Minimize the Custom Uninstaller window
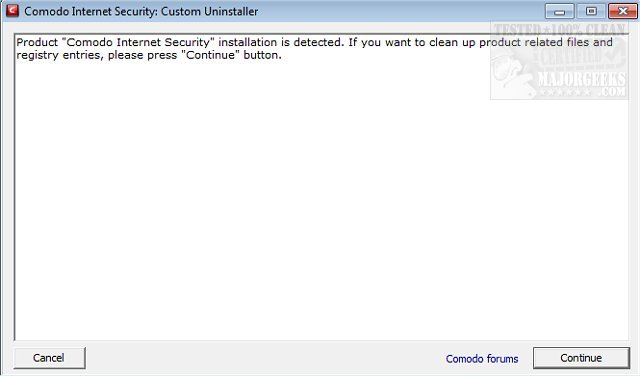Viewport: 640px width, 376px height. (560, 11)
